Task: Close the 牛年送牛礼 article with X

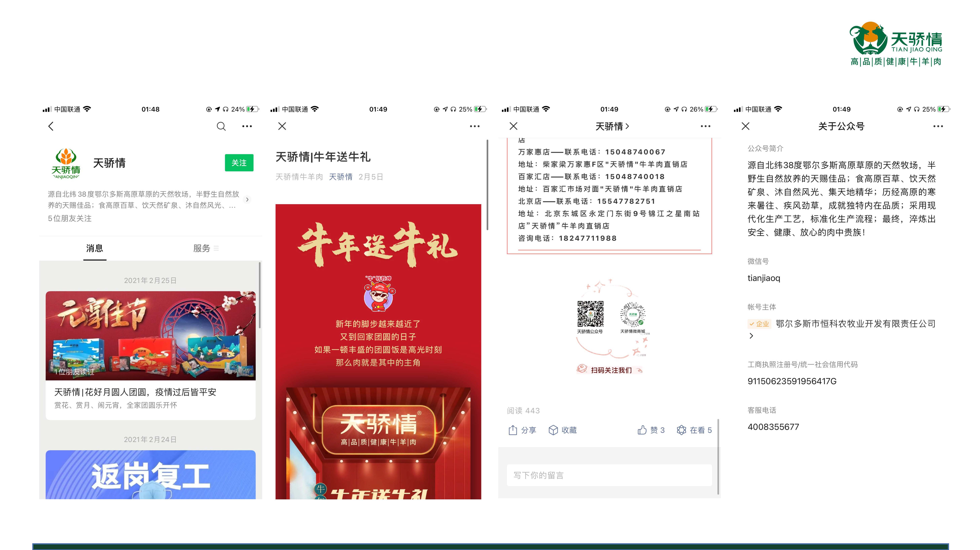Action: point(282,126)
